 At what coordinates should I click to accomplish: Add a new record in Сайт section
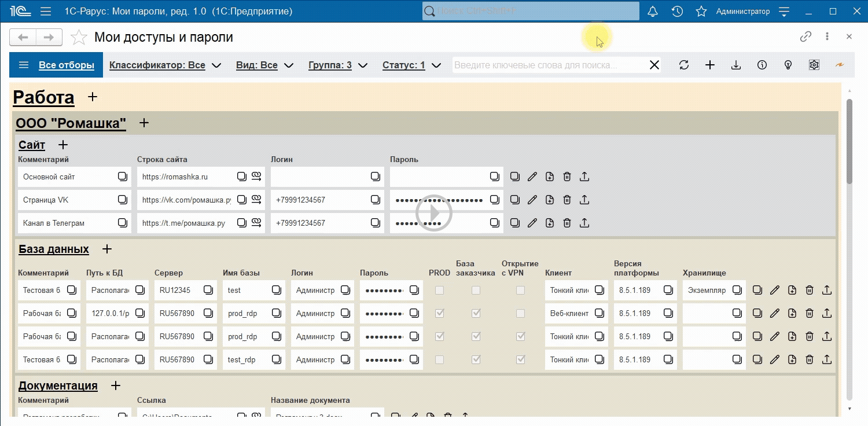tap(63, 145)
